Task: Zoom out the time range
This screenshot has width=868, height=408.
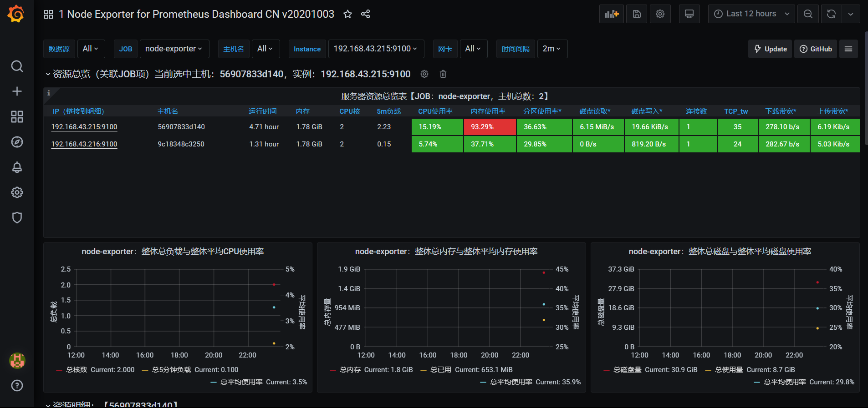Action: pyautogui.click(x=808, y=14)
